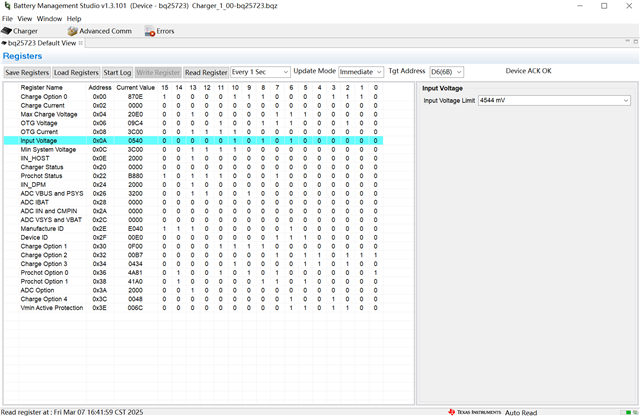Screen dimensions: 640x416
Task: Select the Prochot Status register row
Action: pyautogui.click(x=193, y=176)
